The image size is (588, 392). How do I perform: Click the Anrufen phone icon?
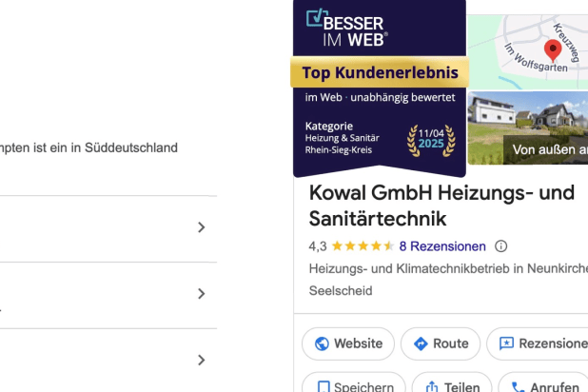tap(518, 387)
